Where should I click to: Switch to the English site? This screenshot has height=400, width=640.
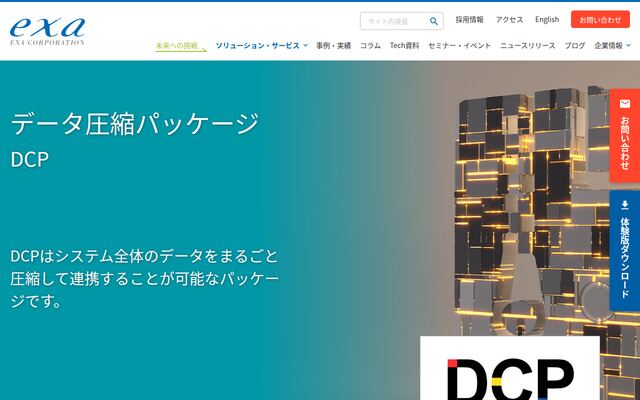click(x=547, y=20)
